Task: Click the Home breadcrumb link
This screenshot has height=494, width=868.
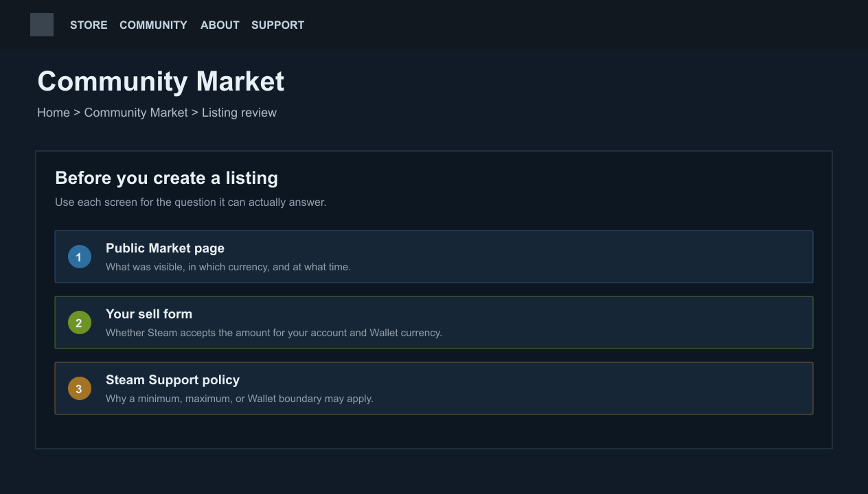Action: pyautogui.click(x=54, y=113)
